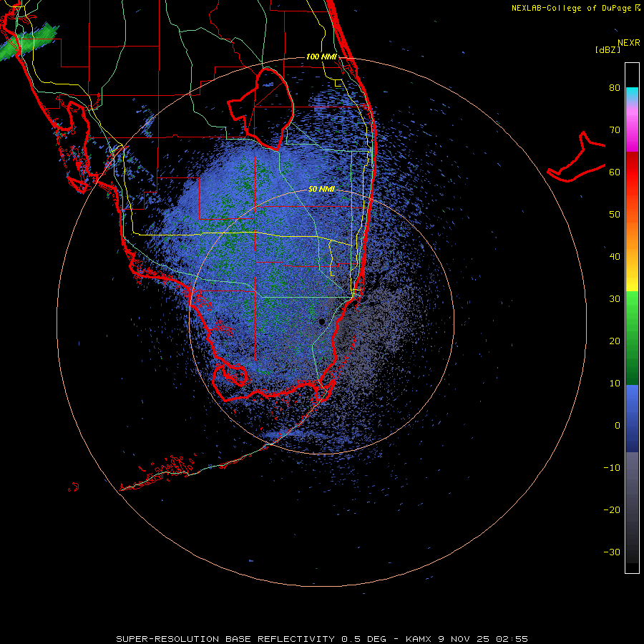Click the 20 value on the dBZ scale
This screenshot has height=644, width=644.
(x=615, y=341)
